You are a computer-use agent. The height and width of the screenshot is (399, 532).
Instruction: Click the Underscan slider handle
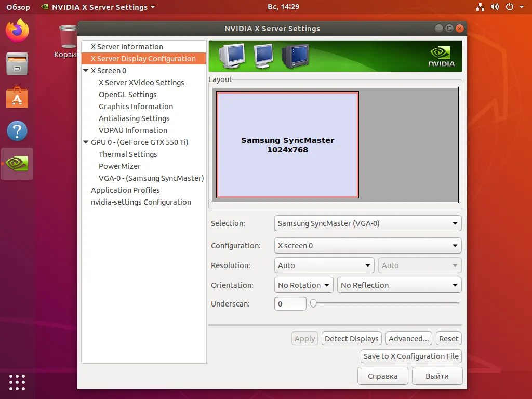coord(313,303)
